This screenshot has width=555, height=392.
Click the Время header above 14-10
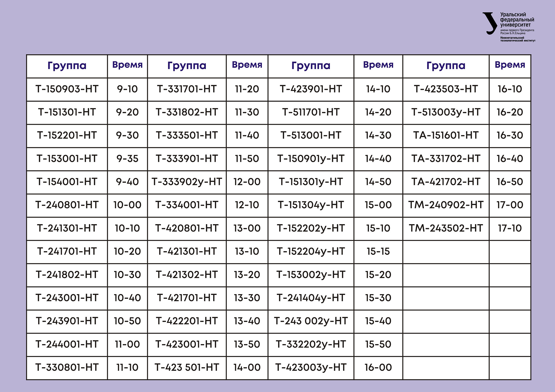point(378,65)
